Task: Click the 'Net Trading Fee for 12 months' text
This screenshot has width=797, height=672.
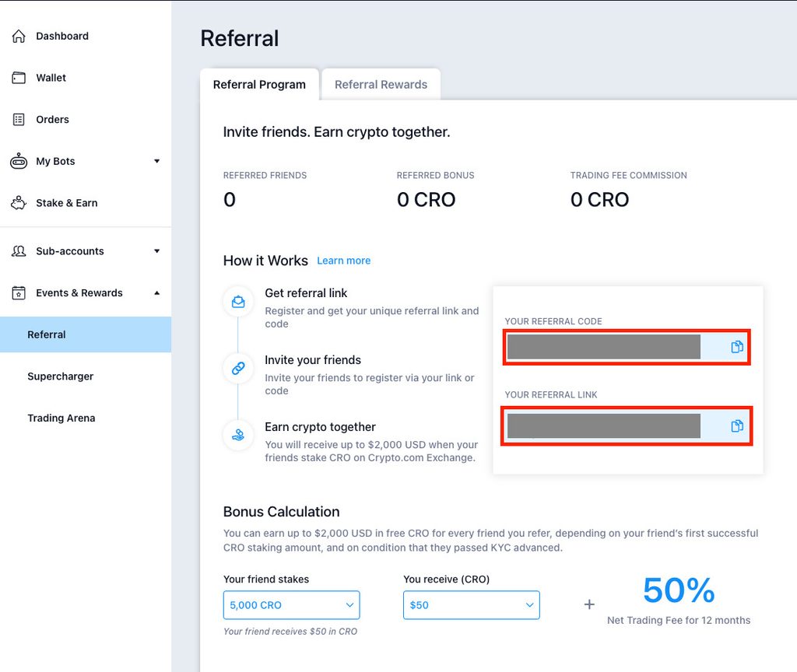Action: (679, 620)
